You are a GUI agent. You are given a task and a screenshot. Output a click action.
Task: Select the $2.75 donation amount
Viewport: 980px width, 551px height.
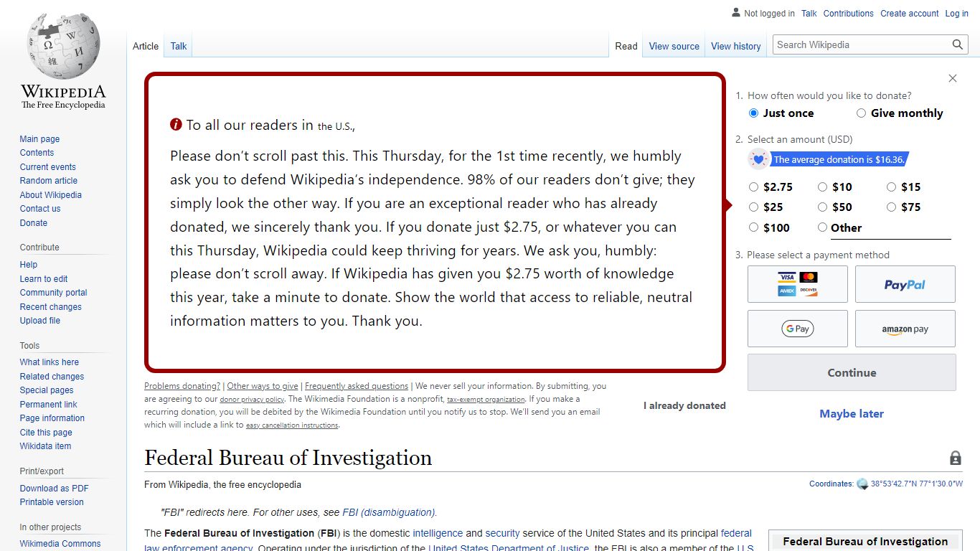point(753,187)
